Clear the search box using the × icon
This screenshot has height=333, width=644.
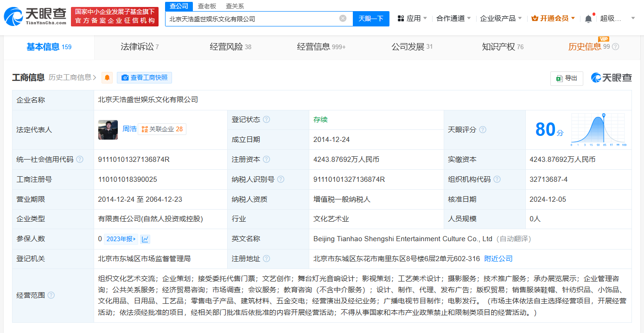[343, 18]
